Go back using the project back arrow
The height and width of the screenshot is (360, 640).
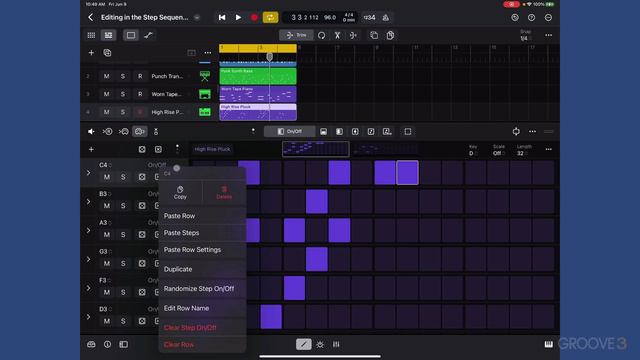click(91, 18)
